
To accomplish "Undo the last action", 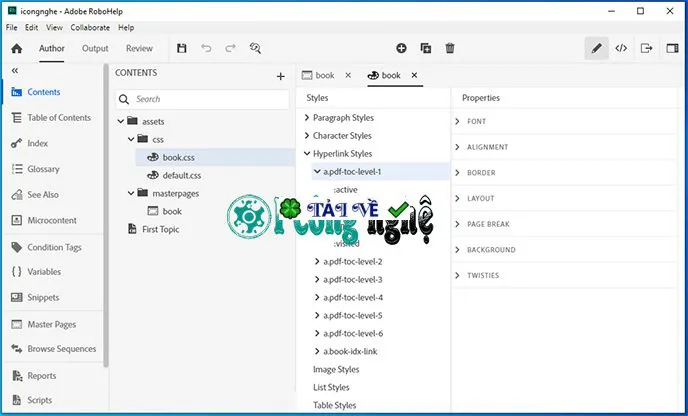I will point(206,48).
